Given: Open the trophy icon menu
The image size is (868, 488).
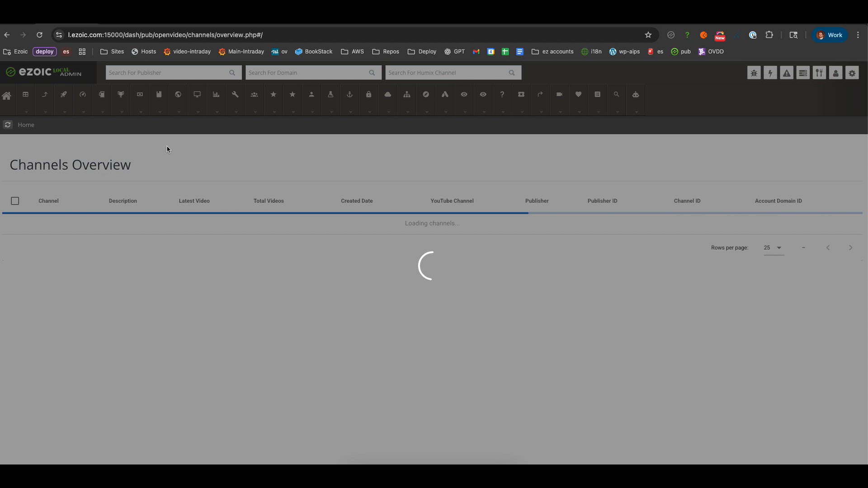Looking at the screenshot, I should point(121,94).
